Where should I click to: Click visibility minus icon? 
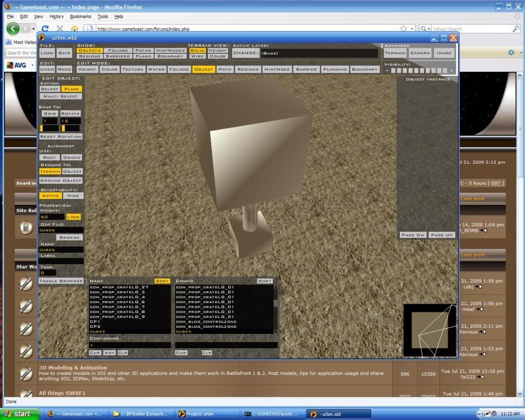(x=387, y=71)
